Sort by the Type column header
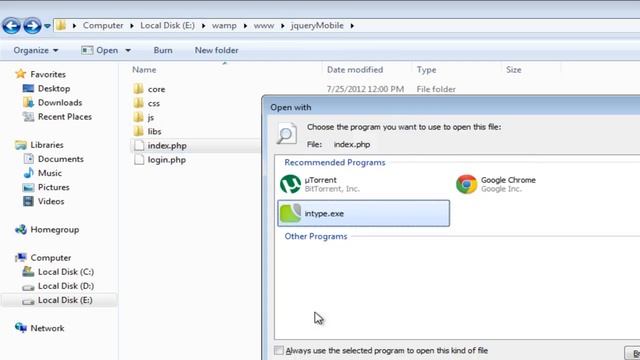Screen dimensions: 640x360 tap(427, 70)
